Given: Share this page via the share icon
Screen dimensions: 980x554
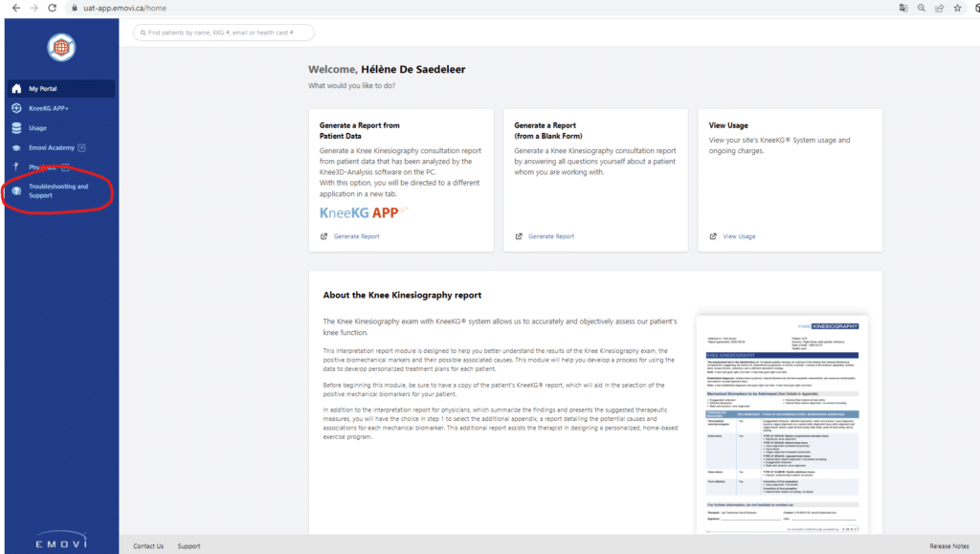Looking at the screenshot, I should (x=940, y=8).
